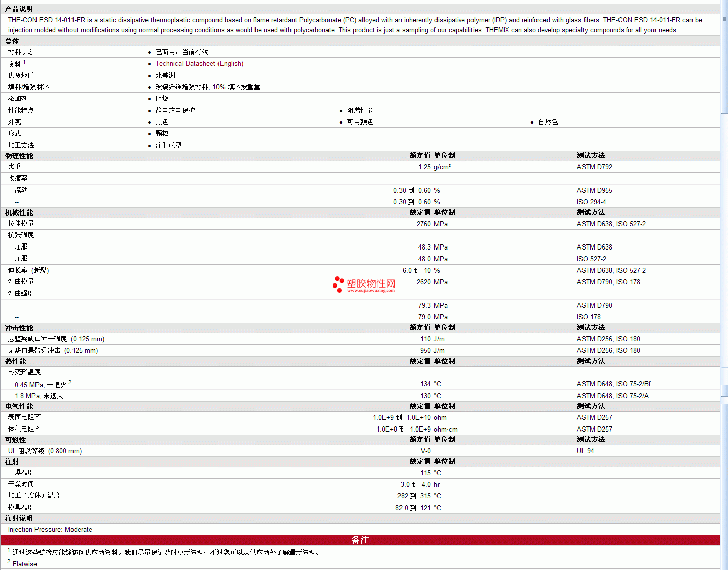Click the 可燃性 section header
Image resolution: width=728 pixels, height=570 pixels.
[15, 440]
